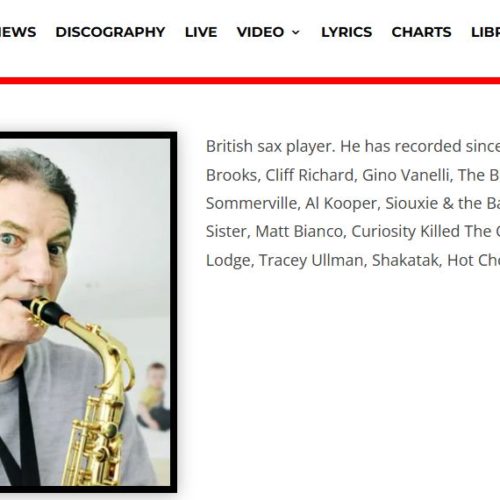Click the name 'Shakatak' in bio
The height and width of the screenshot is (500, 500).
(407, 260)
